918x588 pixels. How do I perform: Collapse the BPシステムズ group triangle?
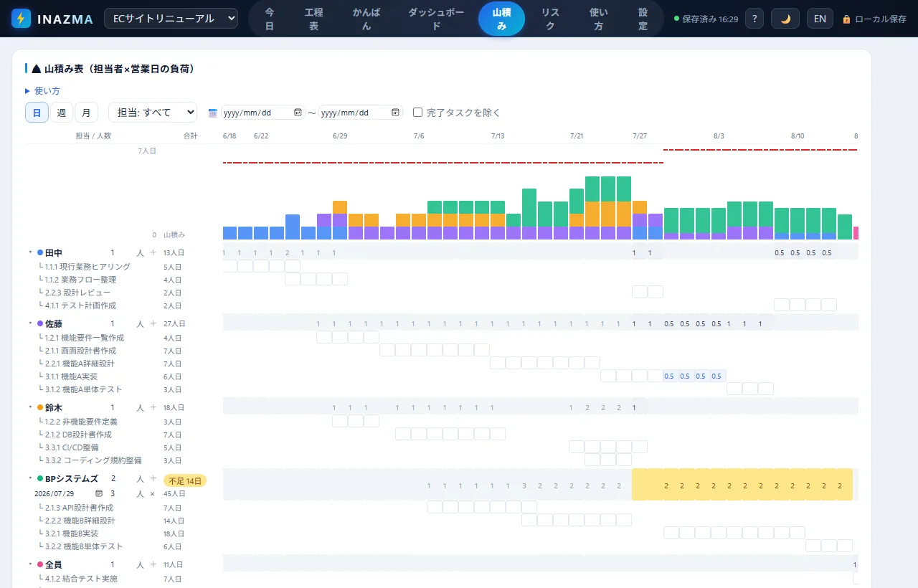tap(30, 478)
